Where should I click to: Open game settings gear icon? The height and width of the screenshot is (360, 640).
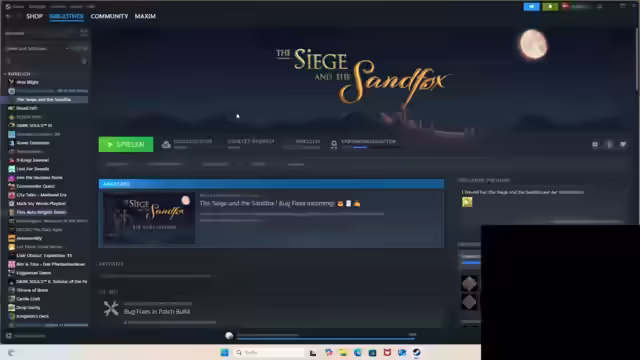[595, 144]
